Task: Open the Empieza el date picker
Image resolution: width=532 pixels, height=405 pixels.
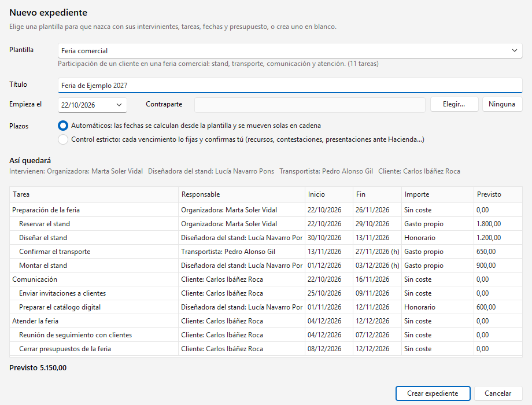Action: coord(93,105)
